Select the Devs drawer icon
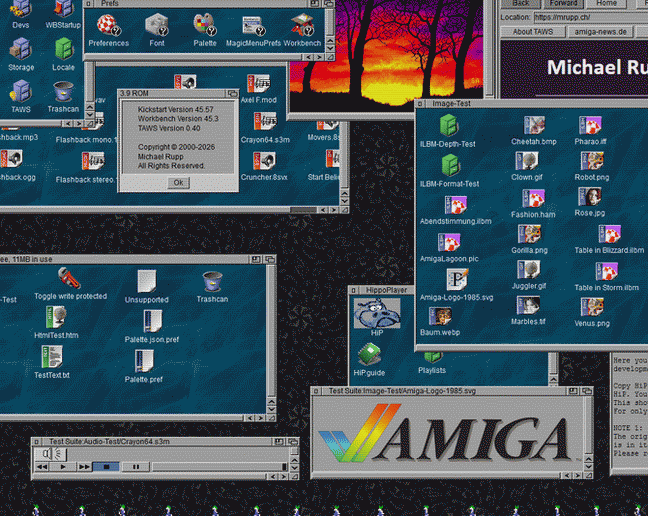 [20, 9]
